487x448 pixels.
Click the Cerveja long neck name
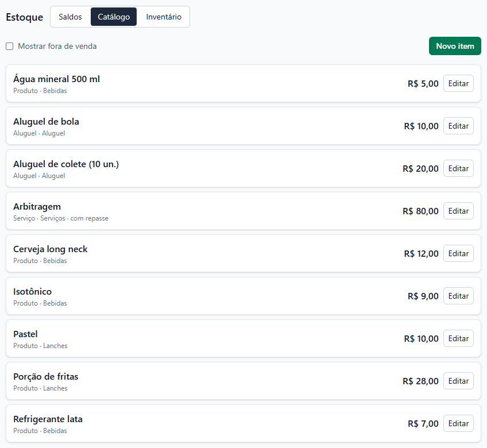point(51,249)
